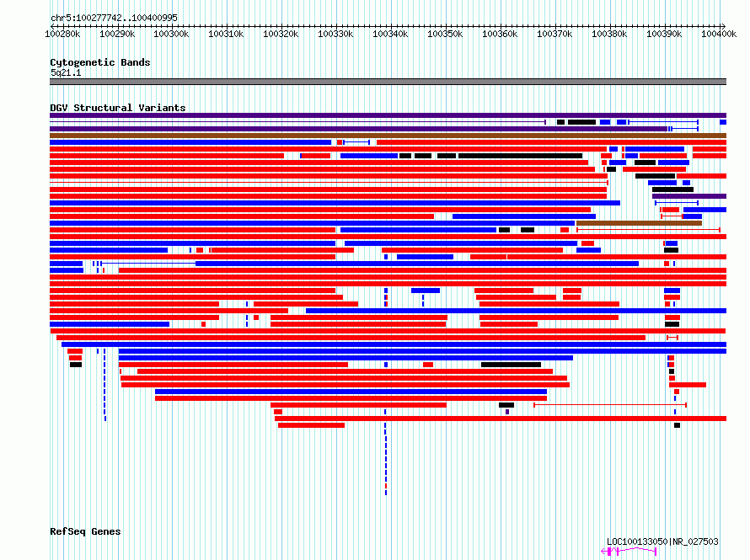Select the short brown variant bar near 100380k
Screen dimensions: 750x560
(x=639, y=223)
